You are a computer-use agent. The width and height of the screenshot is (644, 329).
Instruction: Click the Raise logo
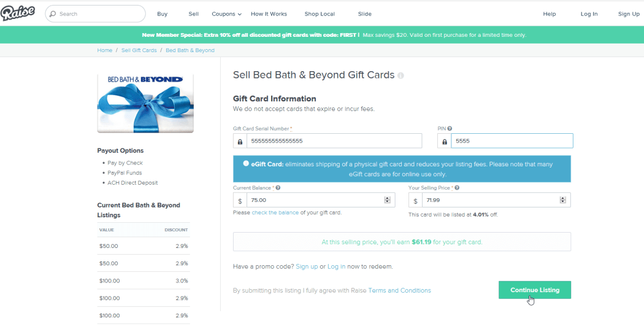pos(17,14)
